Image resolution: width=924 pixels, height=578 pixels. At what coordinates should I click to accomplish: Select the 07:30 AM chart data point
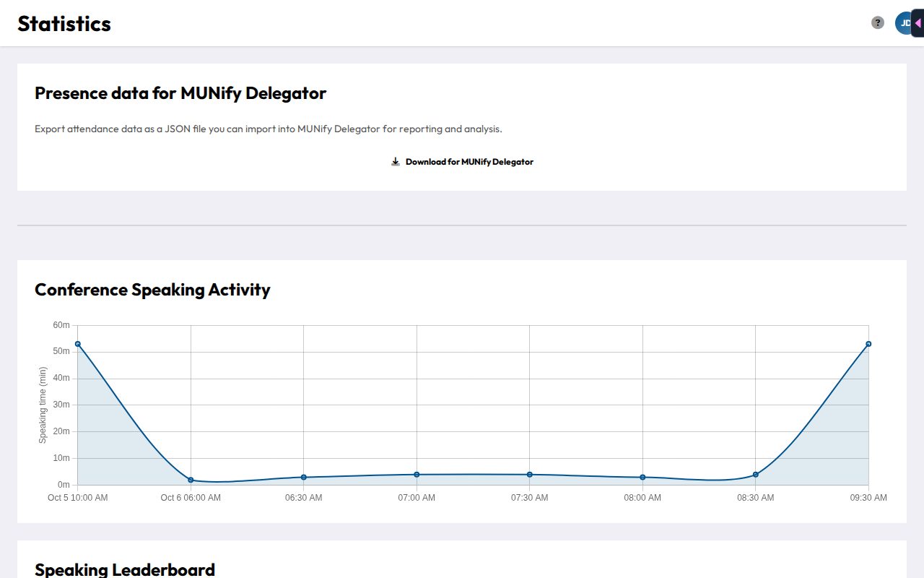pos(530,475)
